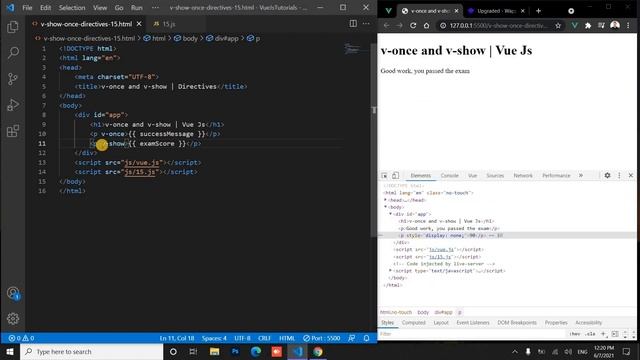This screenshot has width=640, height=360.
Task: Open the Extensions view
Action: (x=13, y=131)
